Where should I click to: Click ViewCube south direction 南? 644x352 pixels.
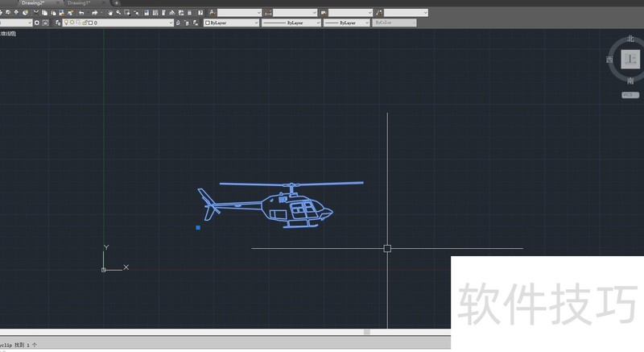tap(630, 81)
